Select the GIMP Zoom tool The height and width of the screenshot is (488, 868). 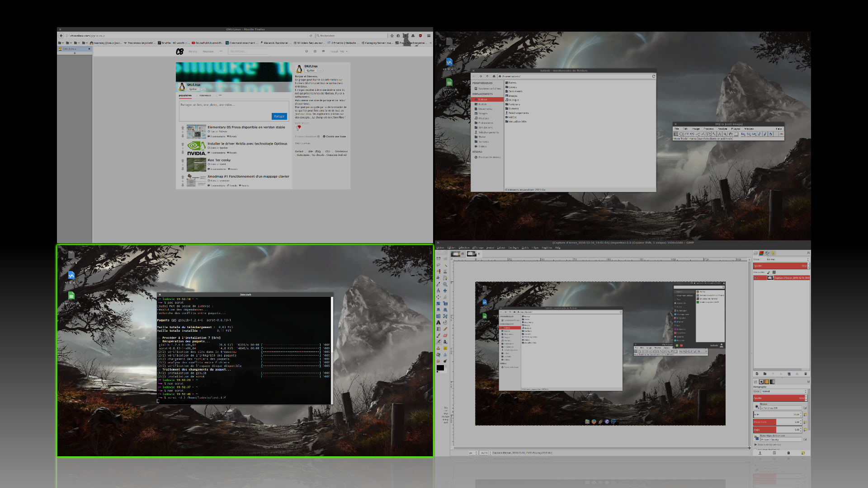(x=445, y=284)
